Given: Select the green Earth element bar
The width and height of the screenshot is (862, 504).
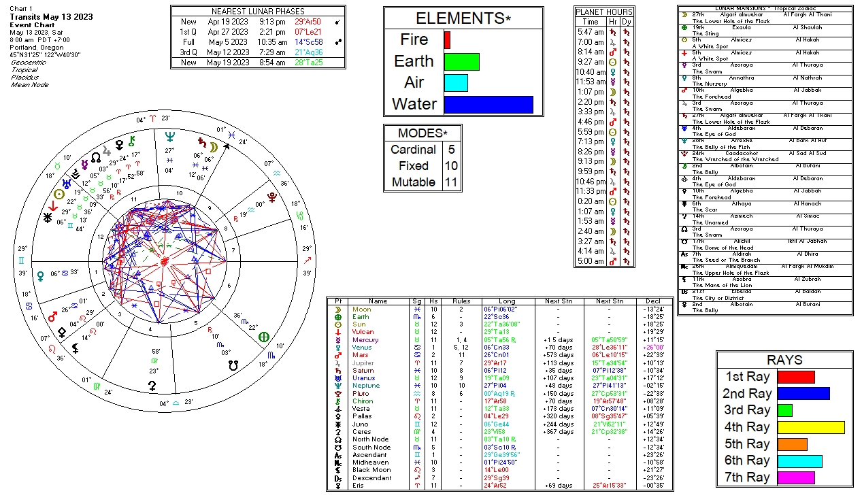Looking at the screenshot, I should 461,62.
